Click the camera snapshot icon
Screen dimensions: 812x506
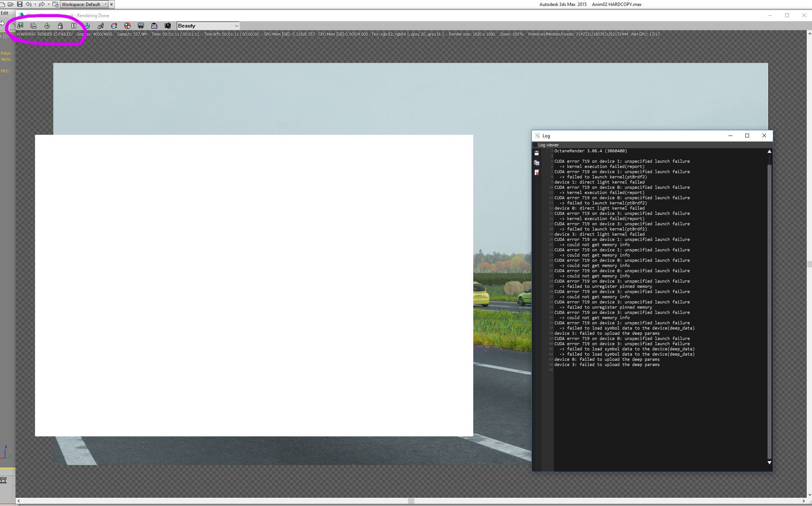coord(168,26)
